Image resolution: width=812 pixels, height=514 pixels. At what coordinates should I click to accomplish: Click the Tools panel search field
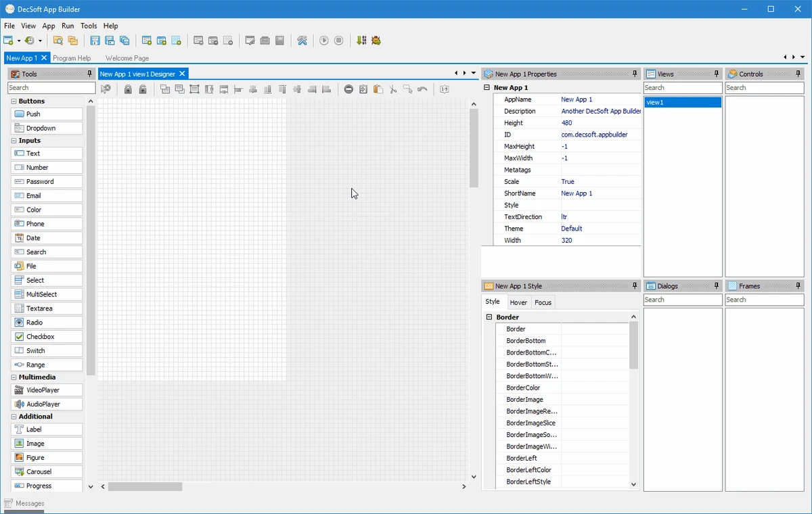[51, 88]
